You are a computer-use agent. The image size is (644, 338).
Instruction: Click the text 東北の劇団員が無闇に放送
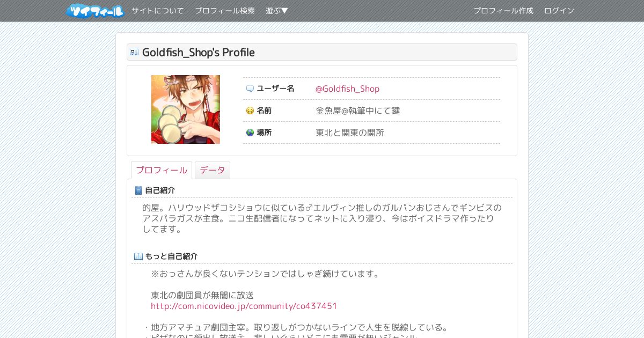[202, 295]
